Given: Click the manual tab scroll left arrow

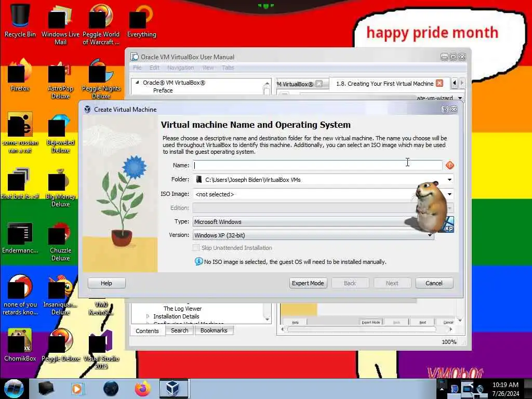Looking at the screenshot, I should tap(455, 83).
